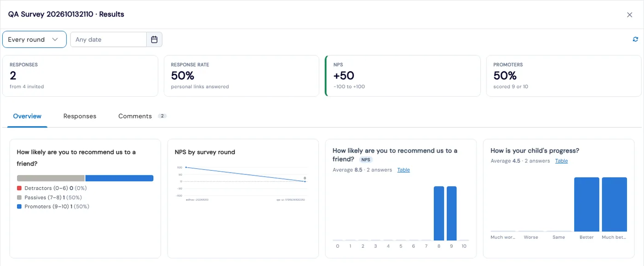Click the 'QA Survey 202610132110 · Results' title
644x266 pixels.
[66, 14]
